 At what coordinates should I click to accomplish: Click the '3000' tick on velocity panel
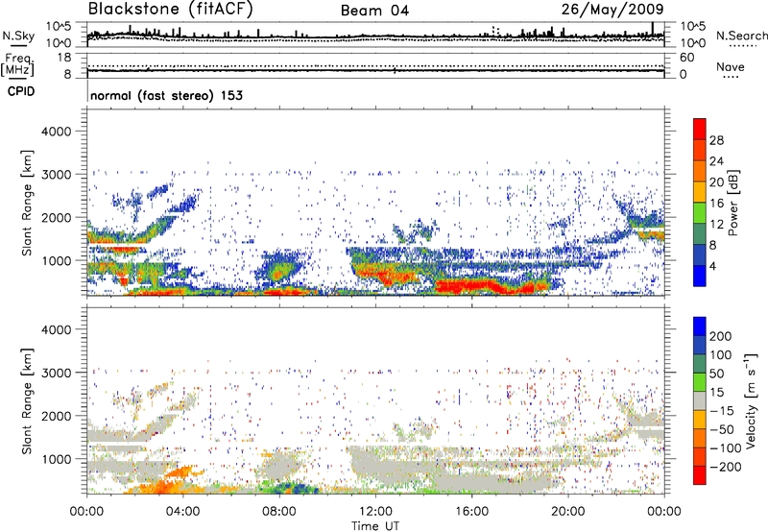[56, 373]
